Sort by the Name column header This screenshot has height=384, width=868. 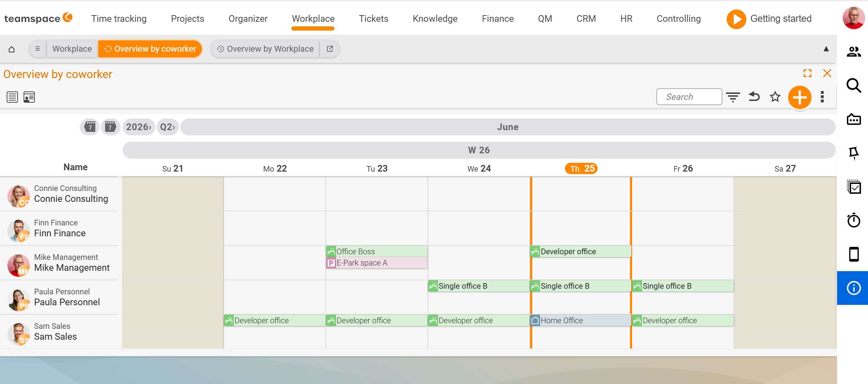pos(76,167)
